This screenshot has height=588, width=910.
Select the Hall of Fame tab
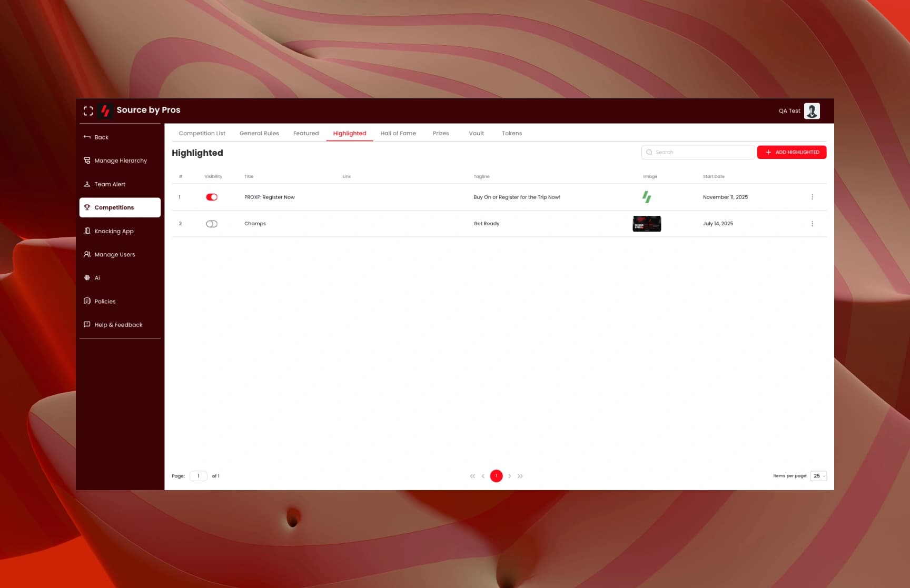398,133
